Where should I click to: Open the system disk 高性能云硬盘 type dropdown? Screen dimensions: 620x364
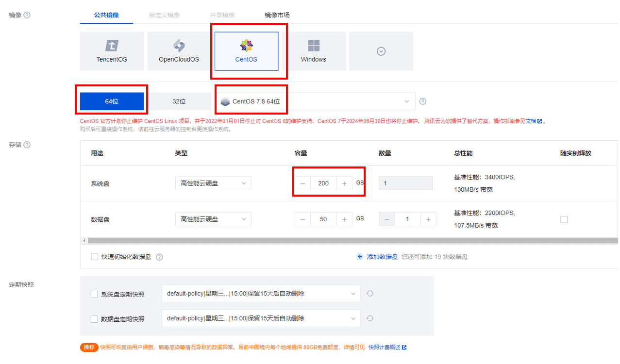213,183
